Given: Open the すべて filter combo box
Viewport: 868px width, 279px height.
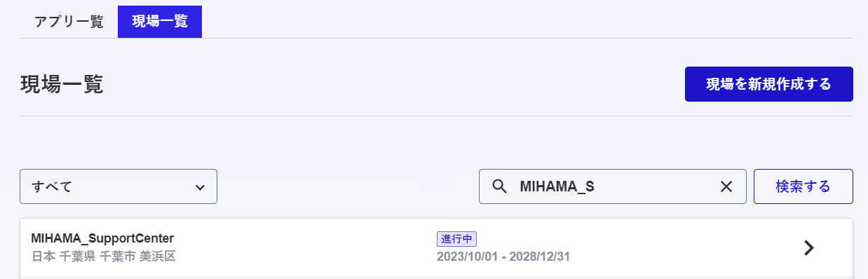Looking at the screenshot, I should click(118, 186).
